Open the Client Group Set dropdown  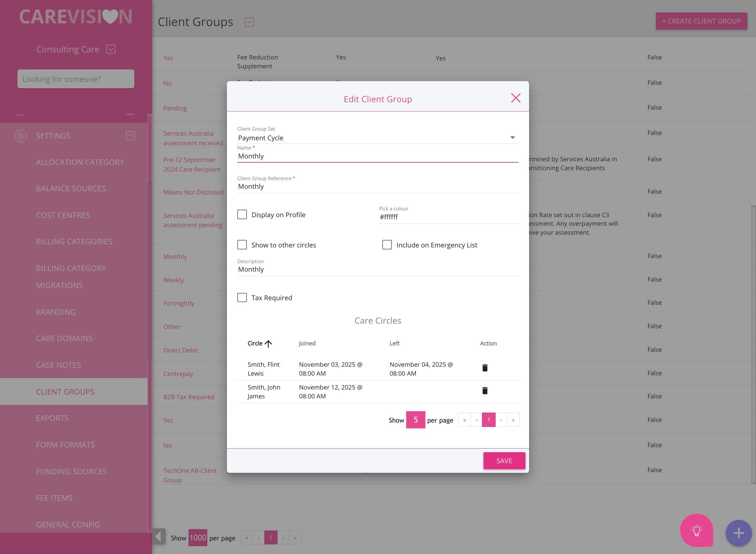click(512, 138)
